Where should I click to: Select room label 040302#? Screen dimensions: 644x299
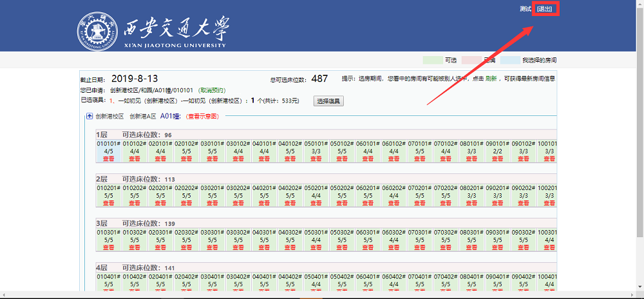click(290, 233)
